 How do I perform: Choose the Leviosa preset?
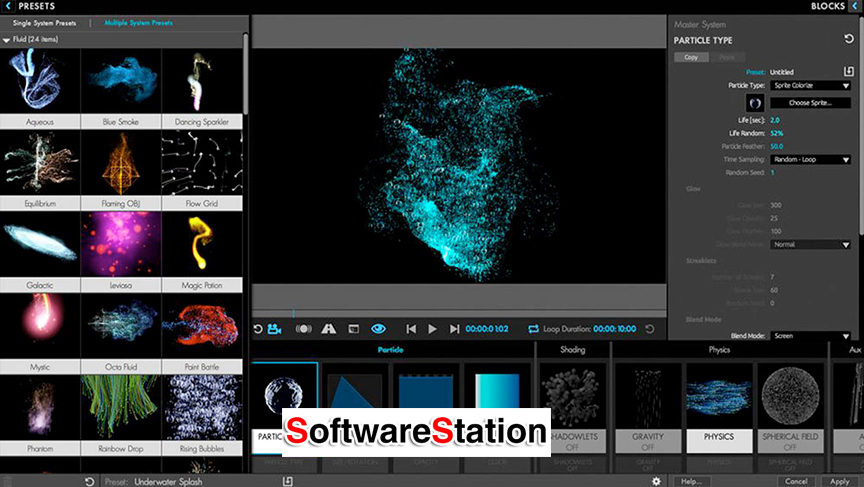121,252
